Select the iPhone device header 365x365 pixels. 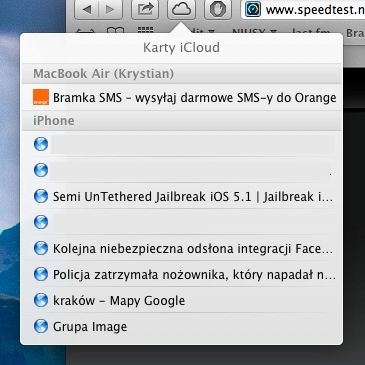tap(182, 121)
